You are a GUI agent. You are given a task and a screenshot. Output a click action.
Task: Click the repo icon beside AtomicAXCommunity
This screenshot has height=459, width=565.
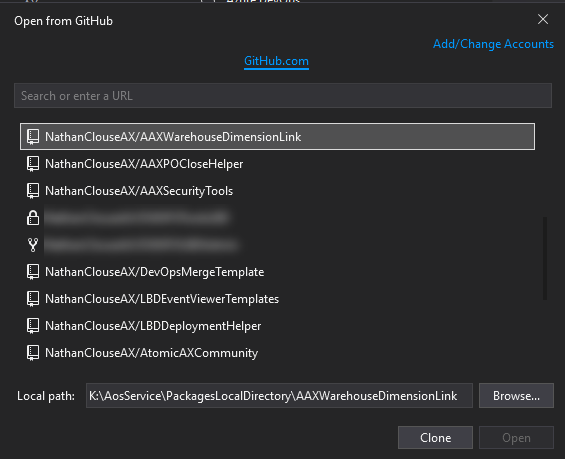pyautogui.click(x=33, y=353)
